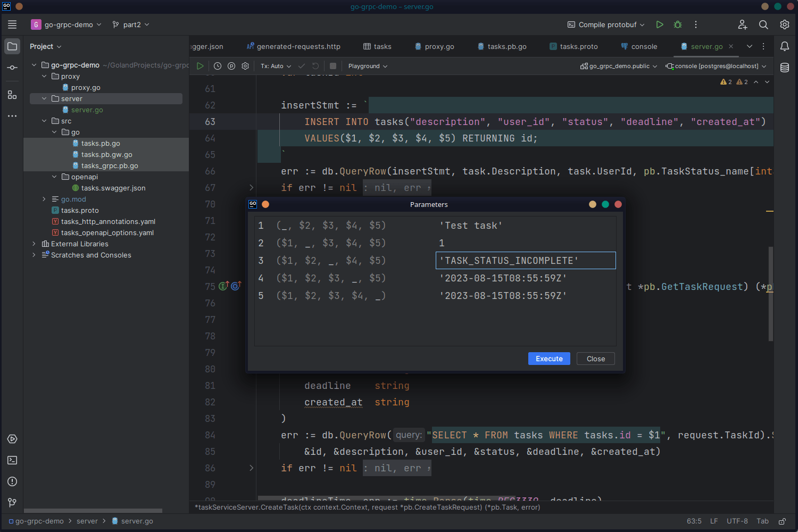Image resolution: width=798 pixels, height=532 pixels.
Task: Edit the TASK_STATUS_INCOMPLETE parameter value field
Action: point(526,260)
